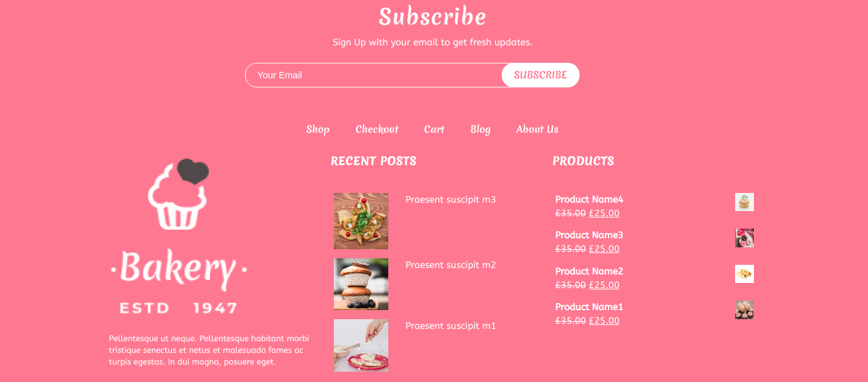Navigate to the Blog page

480,129
